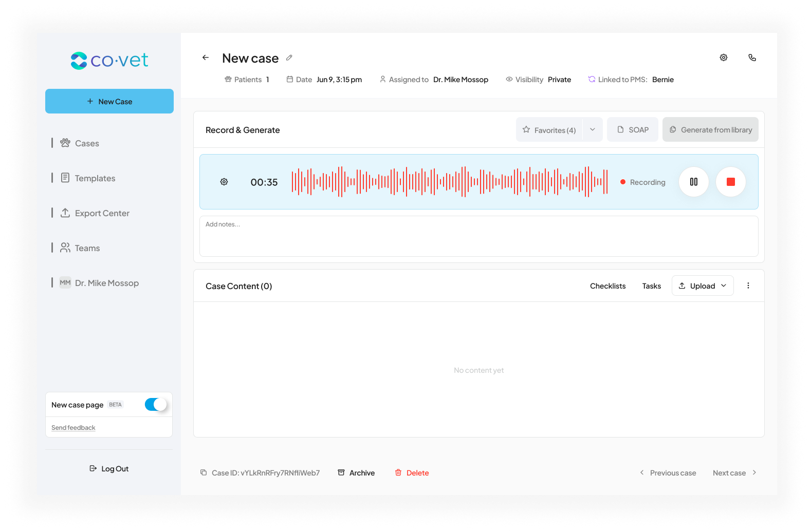Click Generate from library
The height and width of the screenshot is (532, 810).
(710, 129)
